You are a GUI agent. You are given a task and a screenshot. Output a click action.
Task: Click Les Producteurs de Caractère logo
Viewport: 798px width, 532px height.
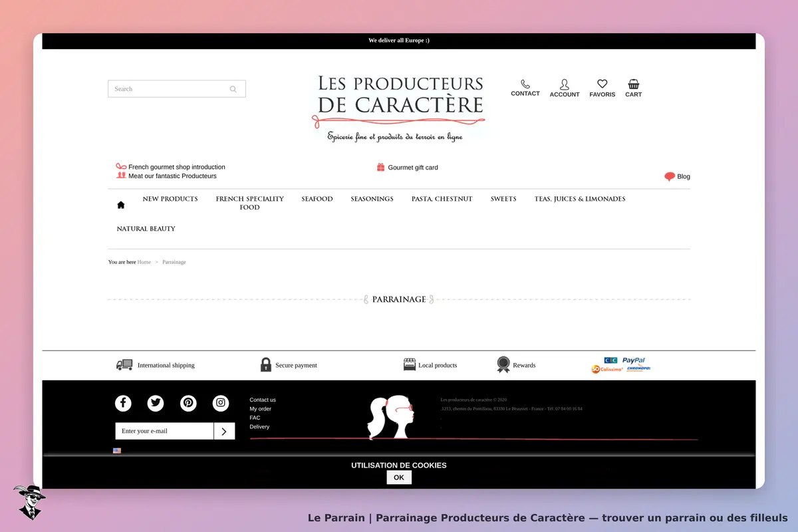click(398, 108)
